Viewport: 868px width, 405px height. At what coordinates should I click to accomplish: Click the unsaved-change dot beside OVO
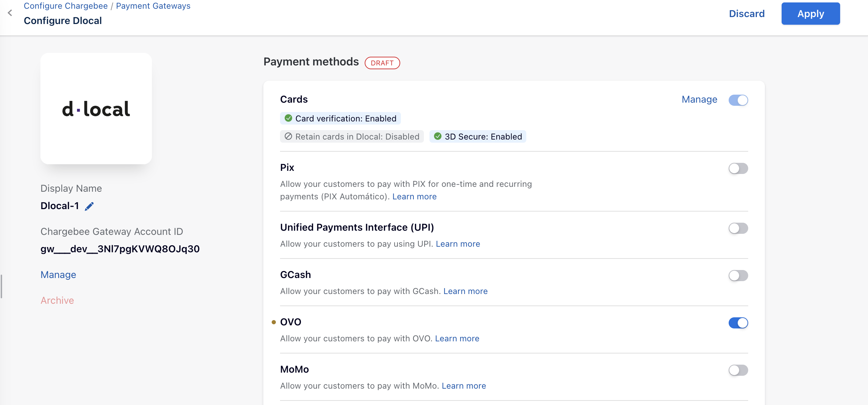[x=274, y=322]
